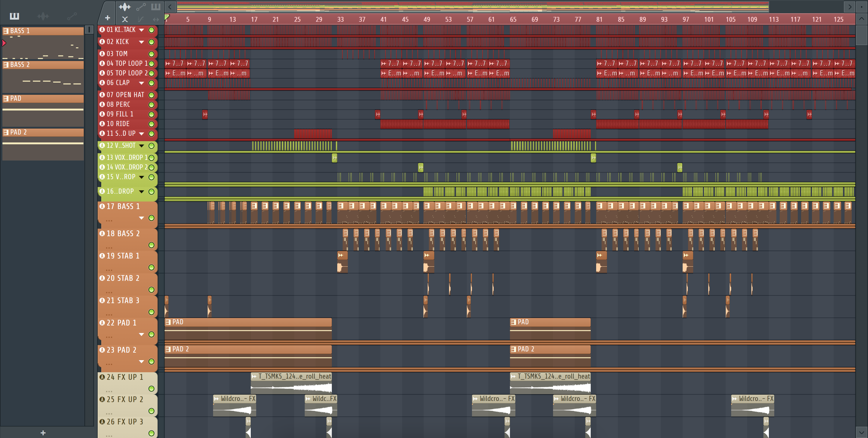Open the menu icon of the first PAD 2 clip
Screen dimensions: 868x438
click(168, 349)
